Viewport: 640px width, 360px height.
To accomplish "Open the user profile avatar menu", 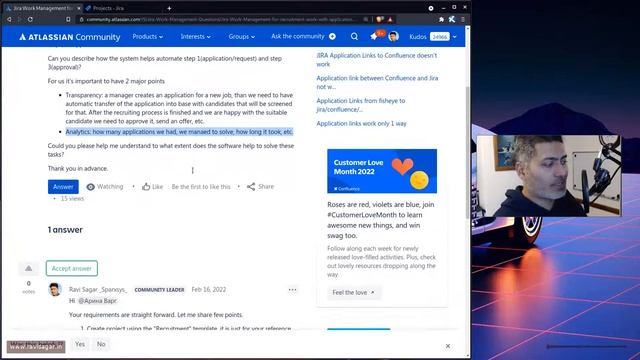I will [x=393, y=36].
